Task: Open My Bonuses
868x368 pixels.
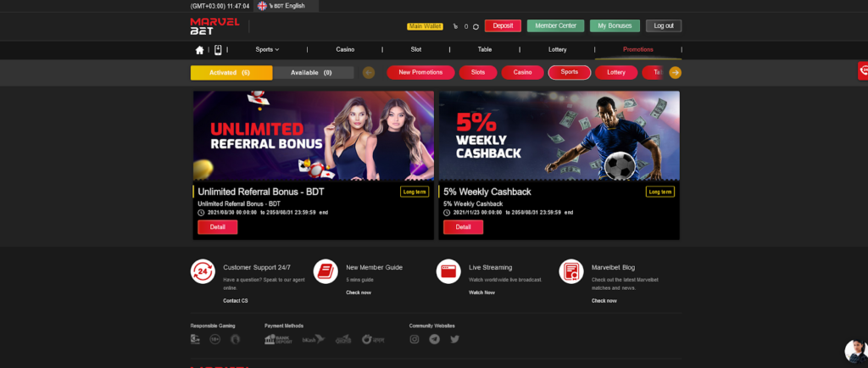Action: pos(615,26)
